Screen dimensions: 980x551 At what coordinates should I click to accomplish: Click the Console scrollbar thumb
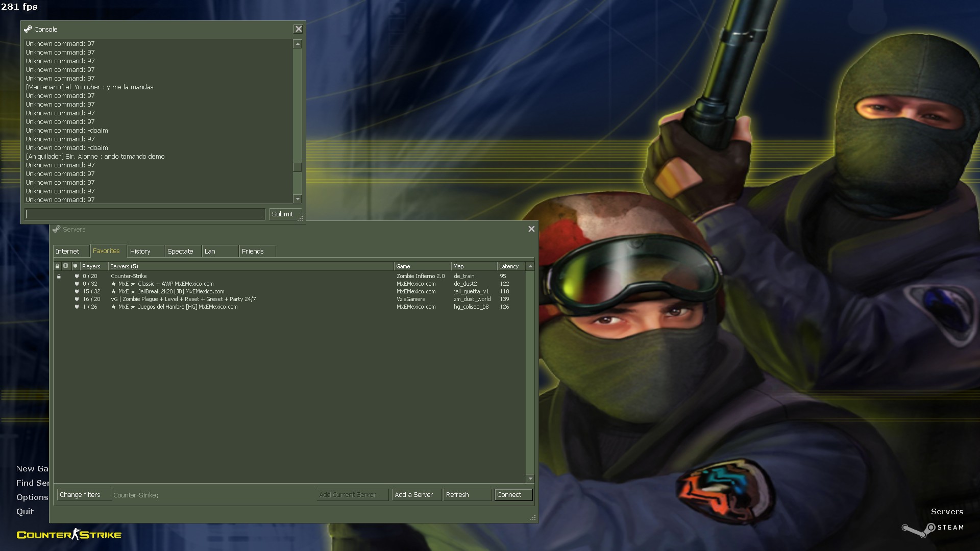[x=298, y=167]
